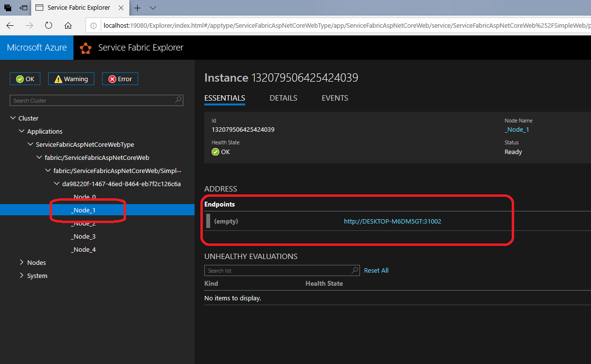
Task: Open the tab list chevron beside the new tab button
Action: click(153, 8)
